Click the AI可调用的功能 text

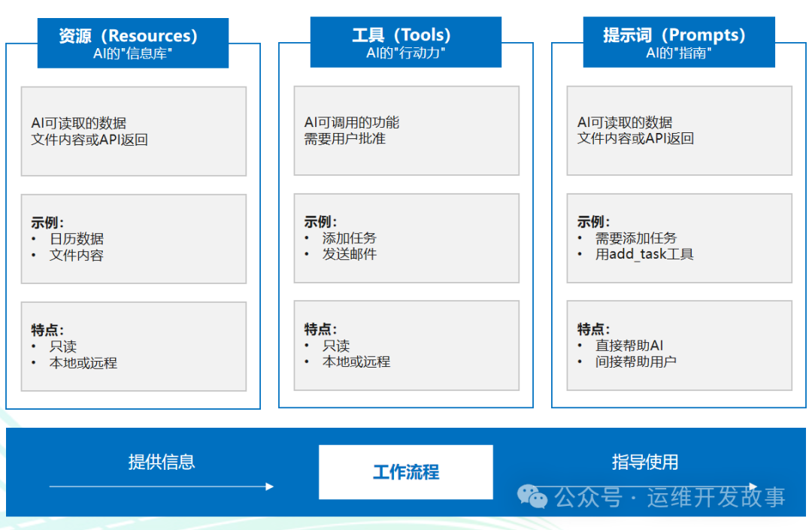click(352, 123)
